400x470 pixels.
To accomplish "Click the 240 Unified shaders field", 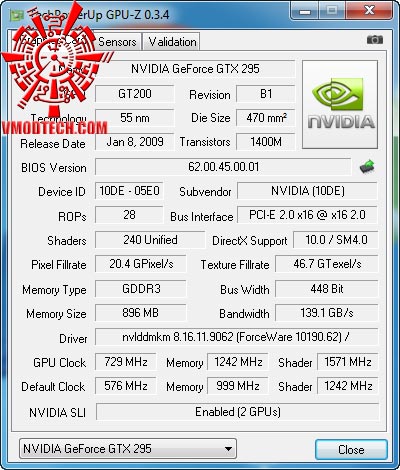I will 150,240.
